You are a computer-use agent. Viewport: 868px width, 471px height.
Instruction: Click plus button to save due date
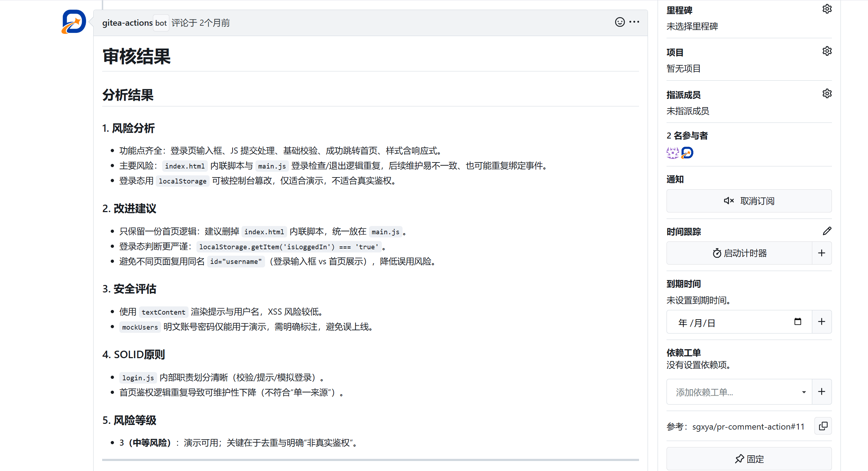tap(822, 322)
